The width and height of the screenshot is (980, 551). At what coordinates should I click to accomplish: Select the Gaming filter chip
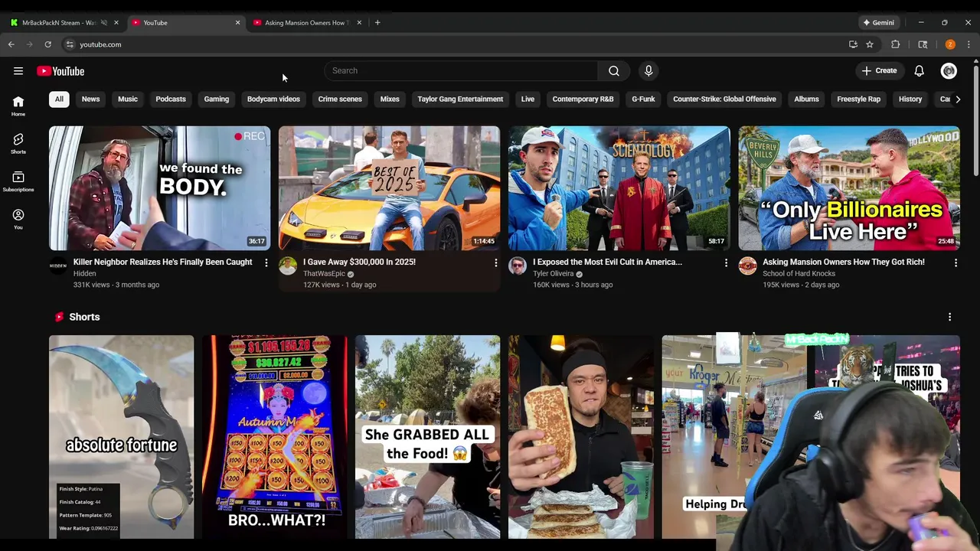(x=217, y=99)
